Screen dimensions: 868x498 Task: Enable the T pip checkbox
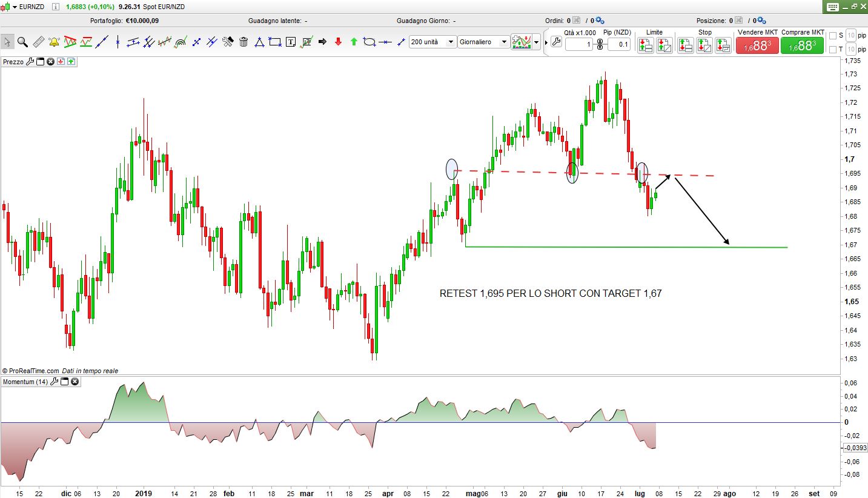(x=832, y=49)
